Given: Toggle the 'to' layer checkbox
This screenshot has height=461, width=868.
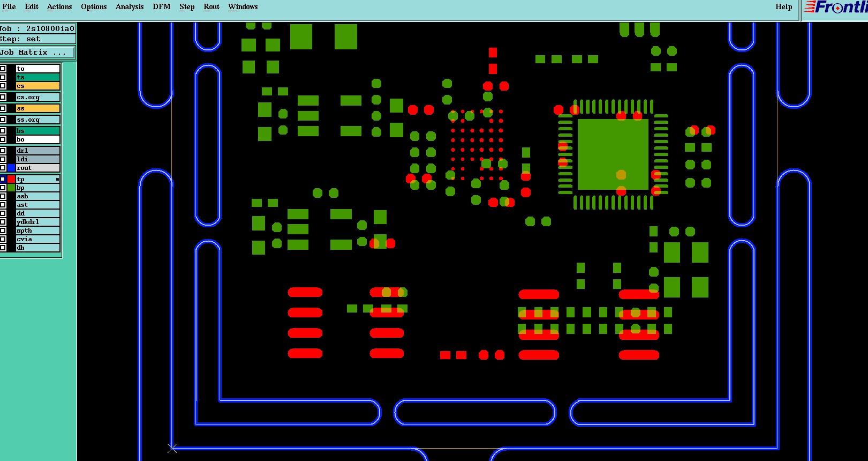Looking at the screenshot, I should (x=3, y=69).
